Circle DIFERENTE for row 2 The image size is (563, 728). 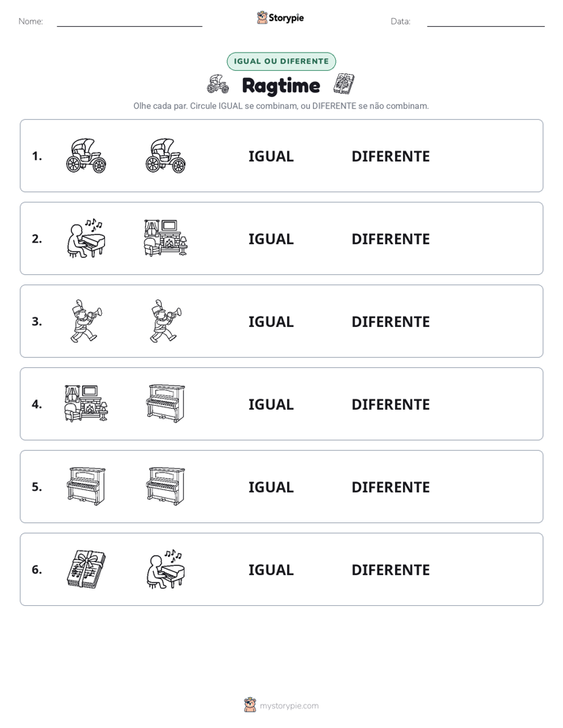pyautogui.click(x=390, y=239)
